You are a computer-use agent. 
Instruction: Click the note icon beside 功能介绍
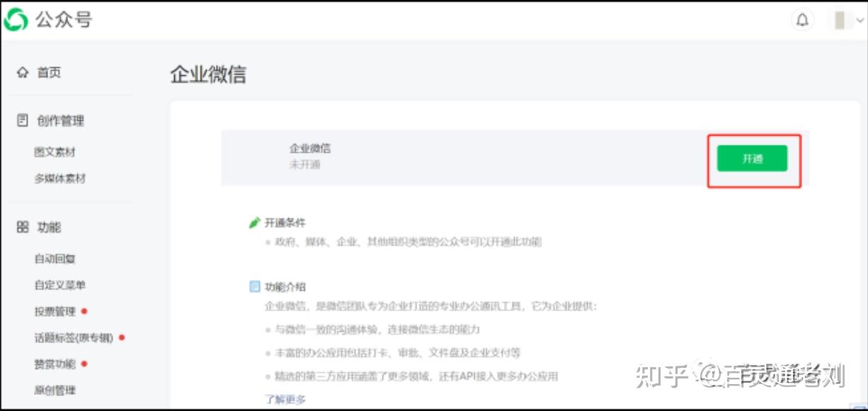[255, 286]
